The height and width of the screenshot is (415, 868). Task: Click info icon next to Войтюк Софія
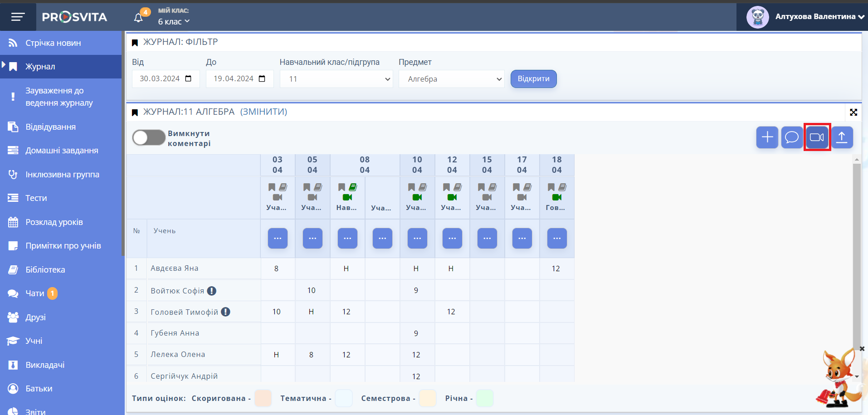click(212, 291)
